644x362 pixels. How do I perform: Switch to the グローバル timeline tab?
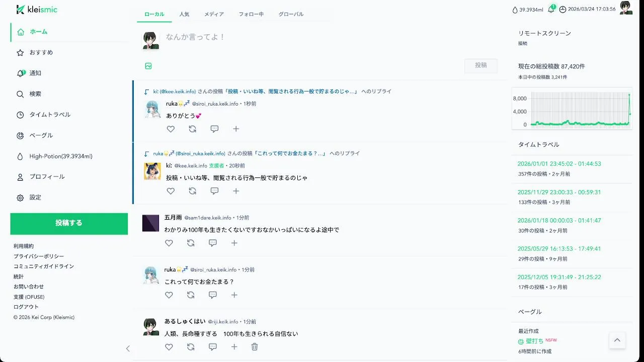pyautogui.click(x=291, y=15)
